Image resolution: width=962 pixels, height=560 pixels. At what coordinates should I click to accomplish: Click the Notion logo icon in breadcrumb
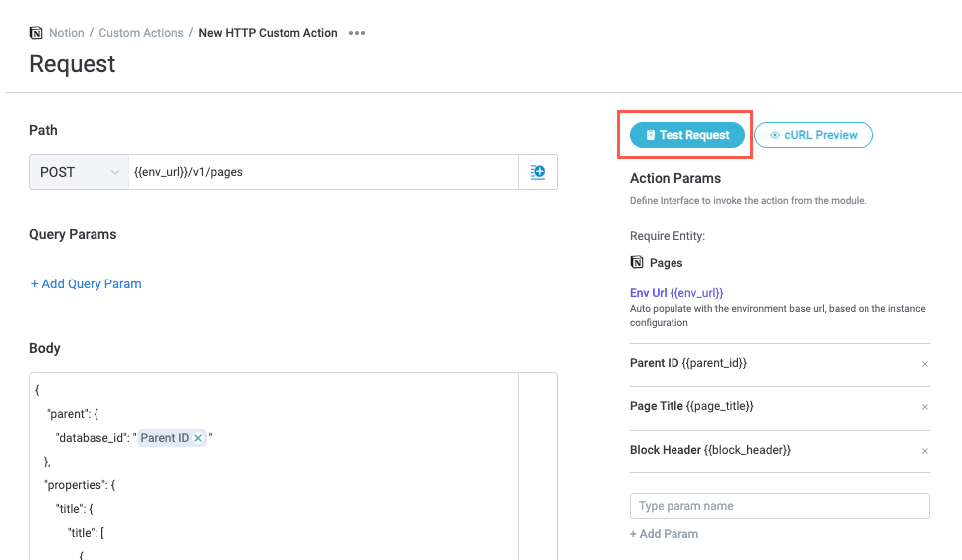[36, 33]
